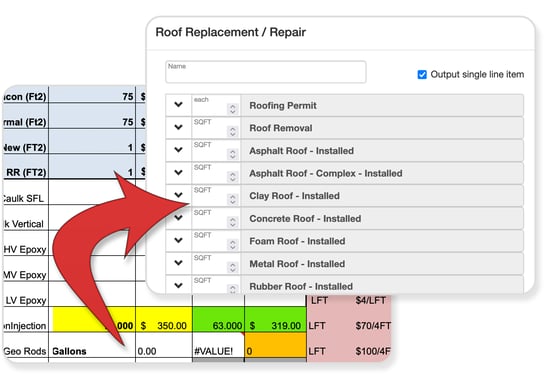Select the Clay Roof - Installed item
Image resolution: width=550 pixels, height=388 pixels.
[x=382, y=196]
